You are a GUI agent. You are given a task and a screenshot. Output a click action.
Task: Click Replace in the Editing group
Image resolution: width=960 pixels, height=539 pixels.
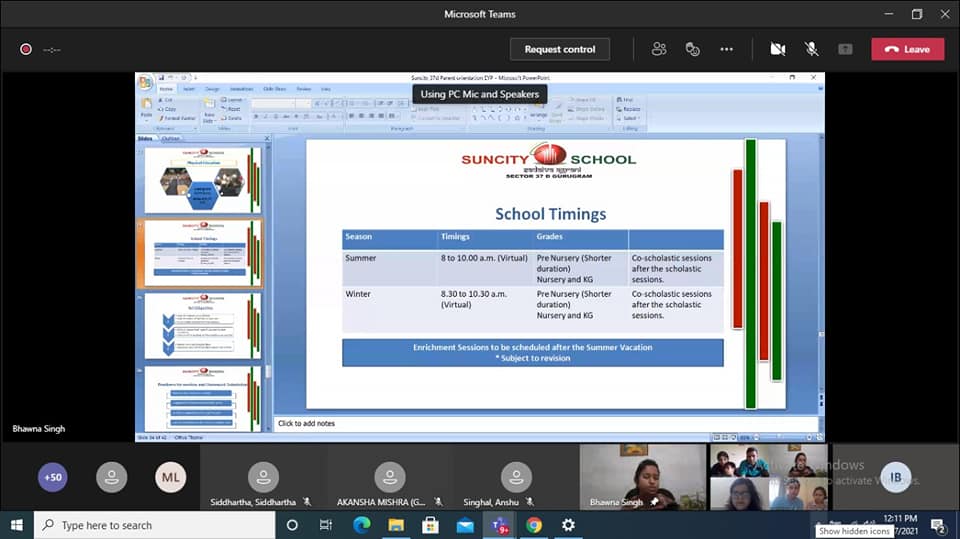629,109
